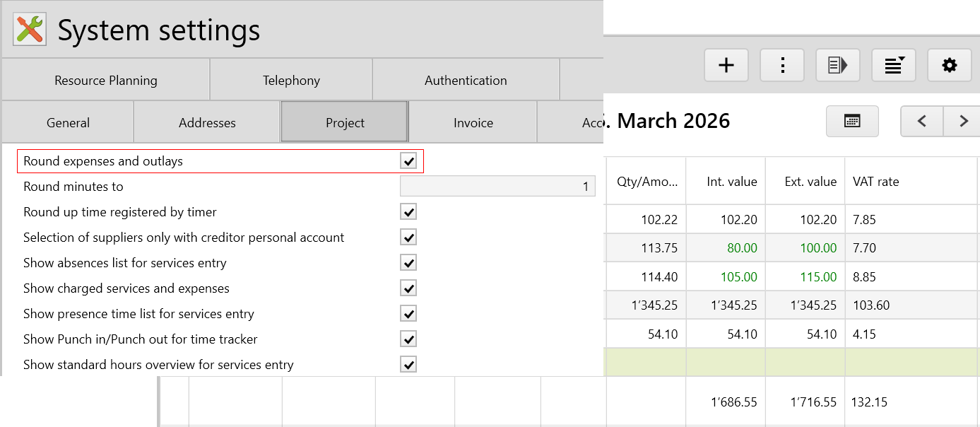Toggle Round up time registered by timer

(408, 212)
